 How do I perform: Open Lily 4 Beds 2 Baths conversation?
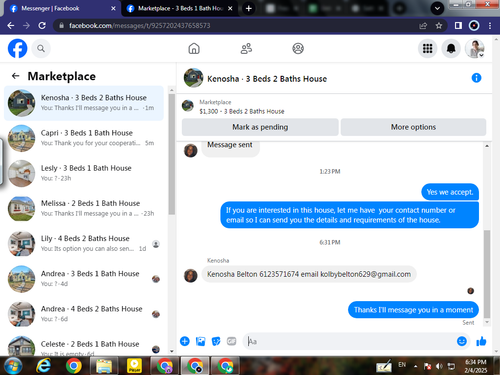[x=84, y=244]
